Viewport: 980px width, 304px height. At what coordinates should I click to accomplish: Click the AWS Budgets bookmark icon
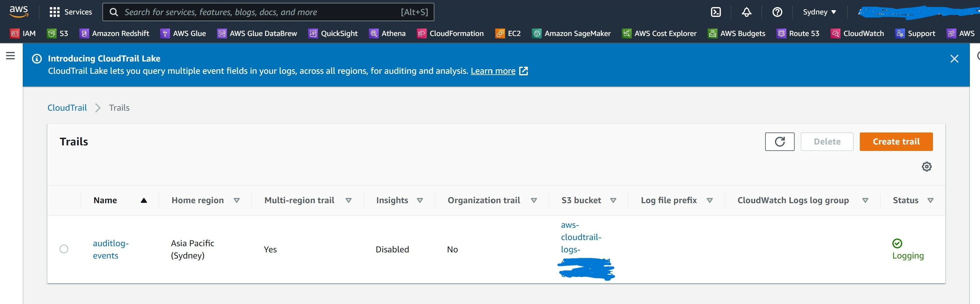tap(712, 34)
